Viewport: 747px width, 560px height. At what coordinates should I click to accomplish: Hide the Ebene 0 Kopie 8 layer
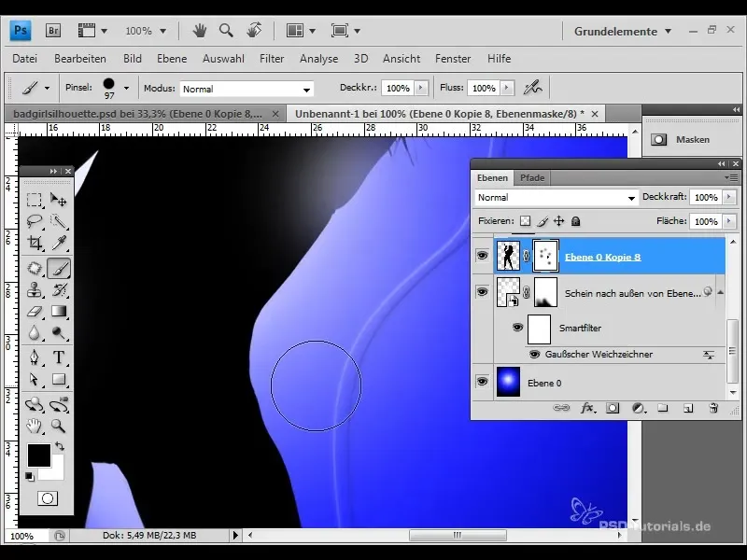coord(482,256)
